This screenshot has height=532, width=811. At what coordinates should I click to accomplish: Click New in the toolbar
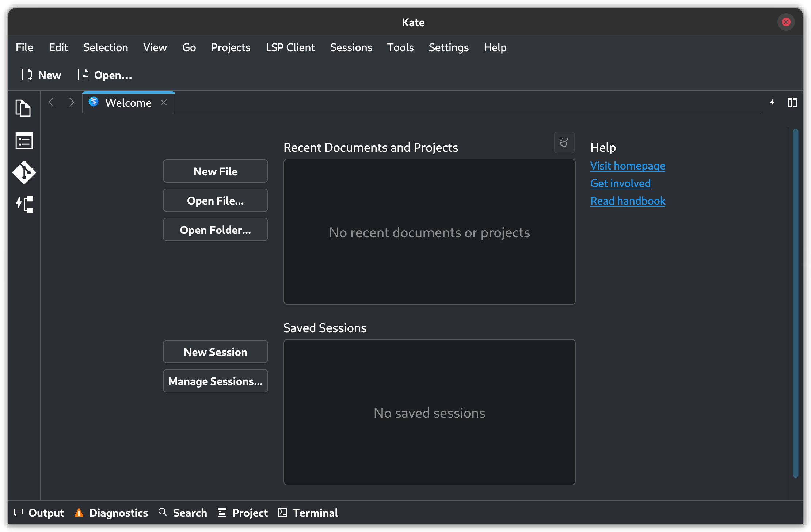click(x=41, y=75)
